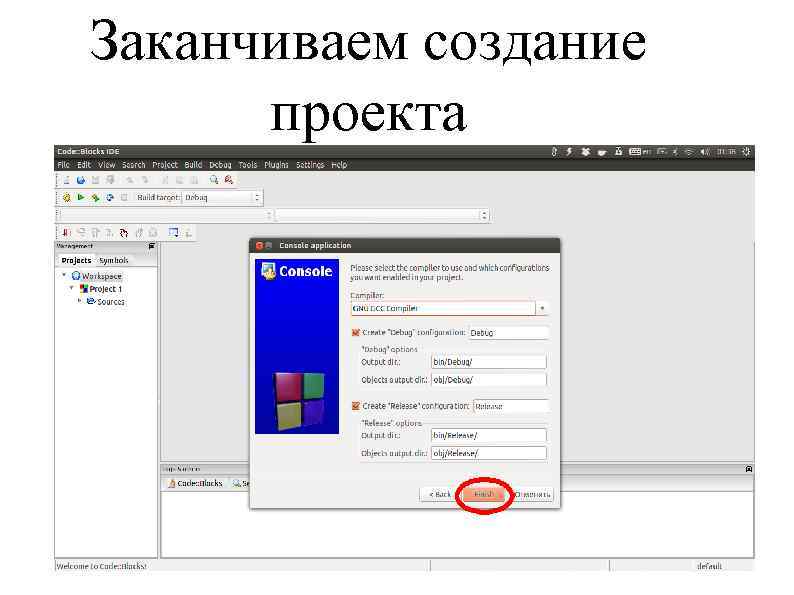The image size is (794, 595).
Task: Click the Stop debugger icon
Action: [x=153, y=232]
